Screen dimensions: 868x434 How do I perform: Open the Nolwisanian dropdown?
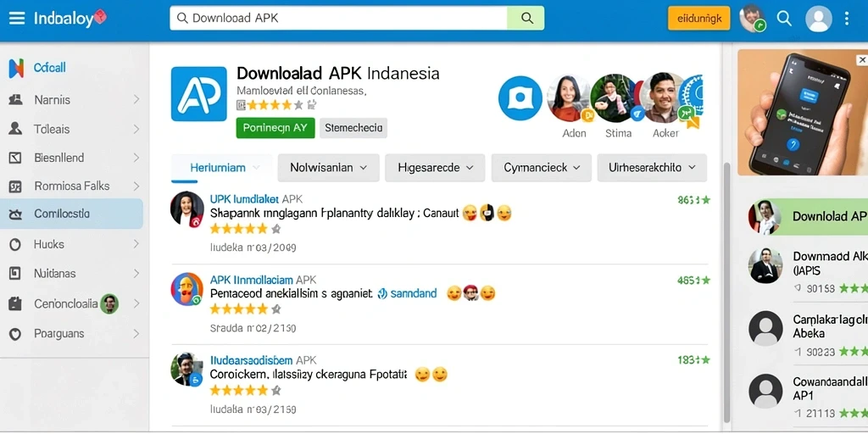(328, 168)
